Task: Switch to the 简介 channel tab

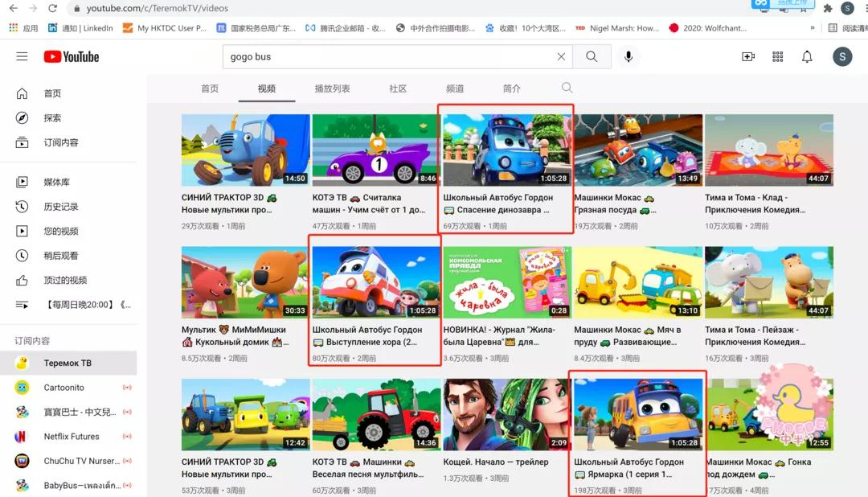Action: 511,88
